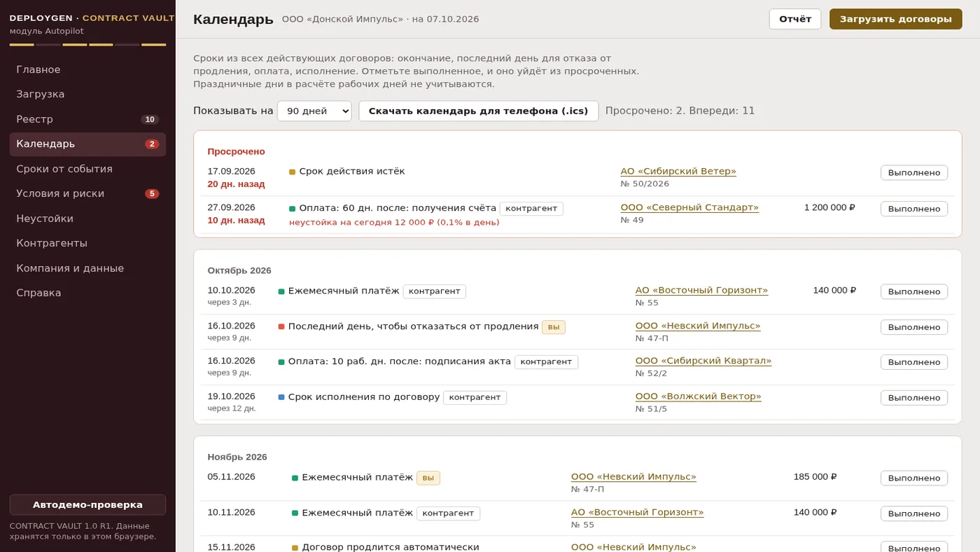Open ООО «Сибирский Квартал» link

point(703,361)
